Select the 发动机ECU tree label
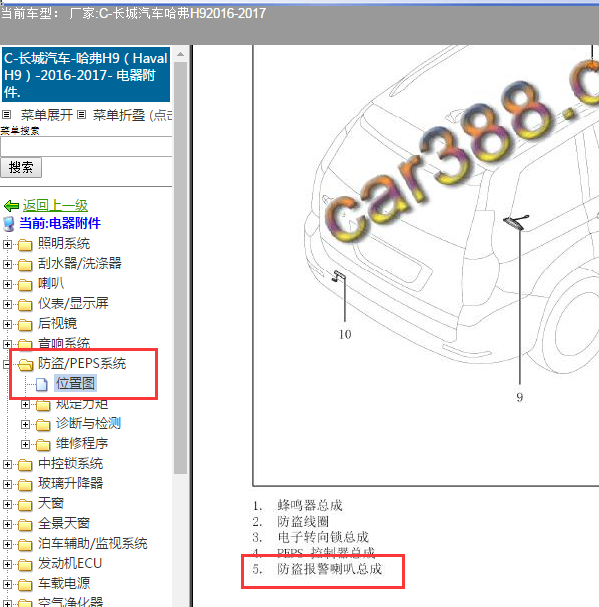599x607 pixels. click(x=70, y=563)
